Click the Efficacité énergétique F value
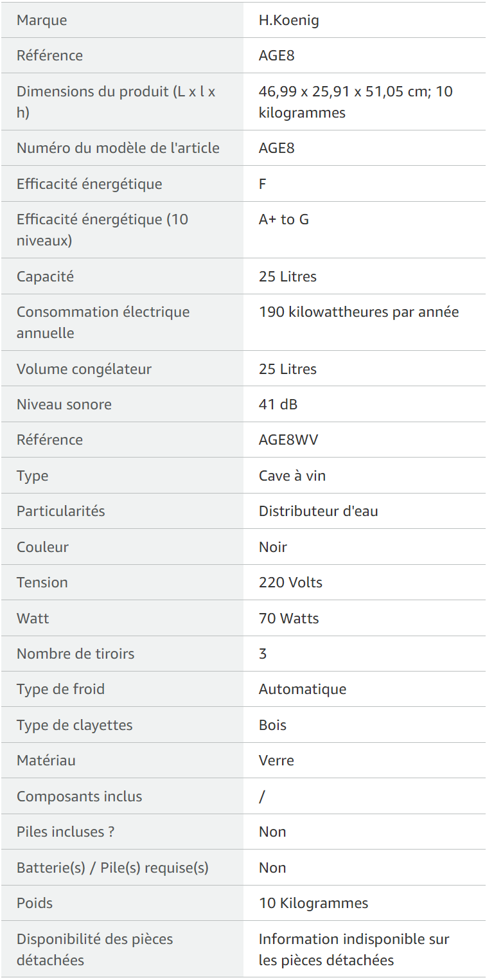This screenshot has width=494, height=980. click(x=262, y=184)
